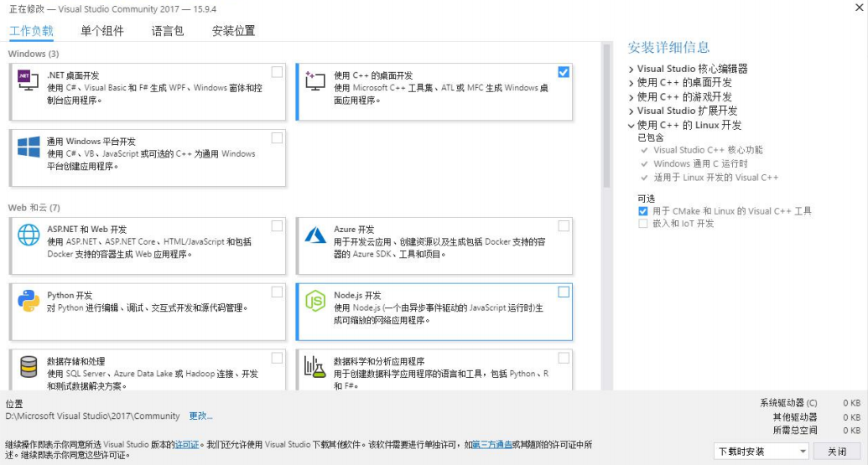Switch to the 工作负载 tab

click(31, 31)
